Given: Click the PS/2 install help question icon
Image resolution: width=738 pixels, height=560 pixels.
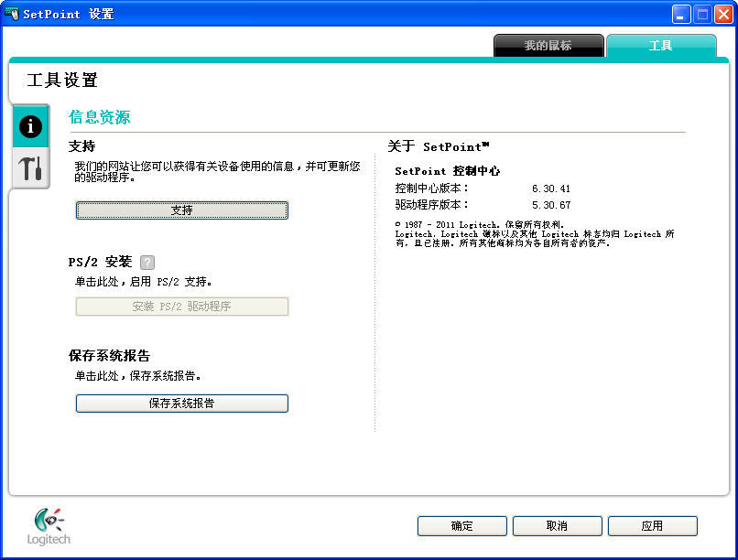Looking at the screenshot, I should pos(147,263).
